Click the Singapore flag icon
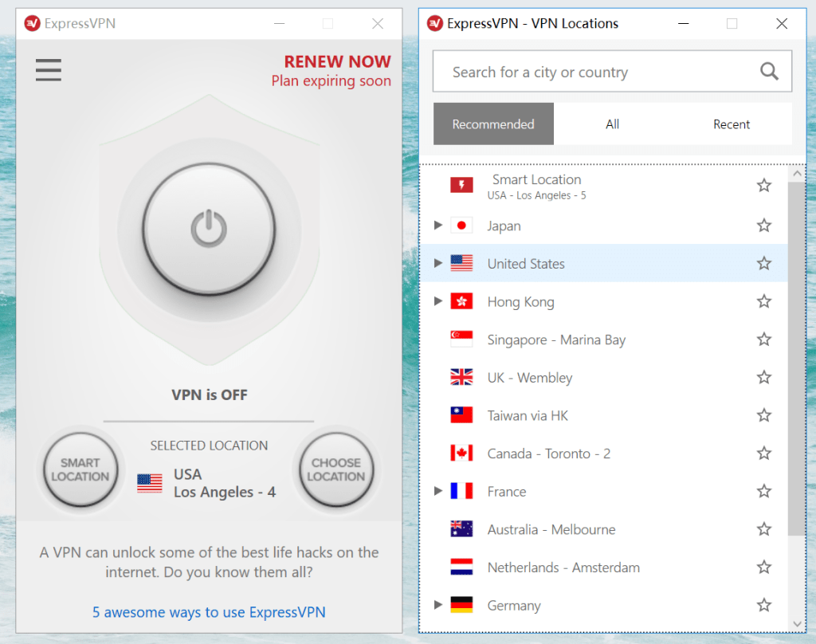 pos(461,340)
